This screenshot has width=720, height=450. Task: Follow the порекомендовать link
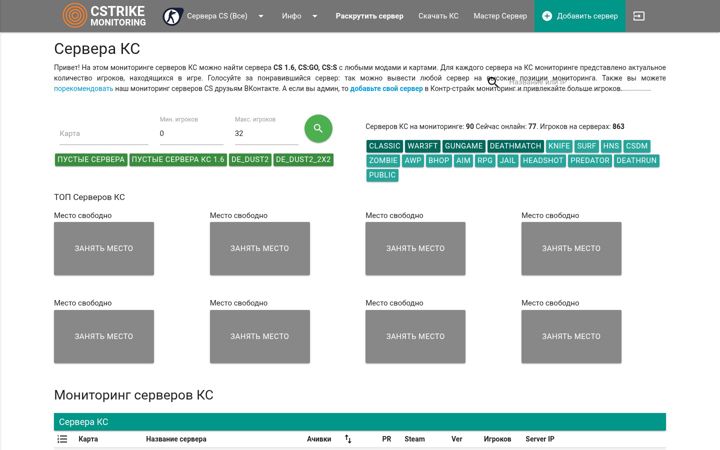[x=83, y=89]
